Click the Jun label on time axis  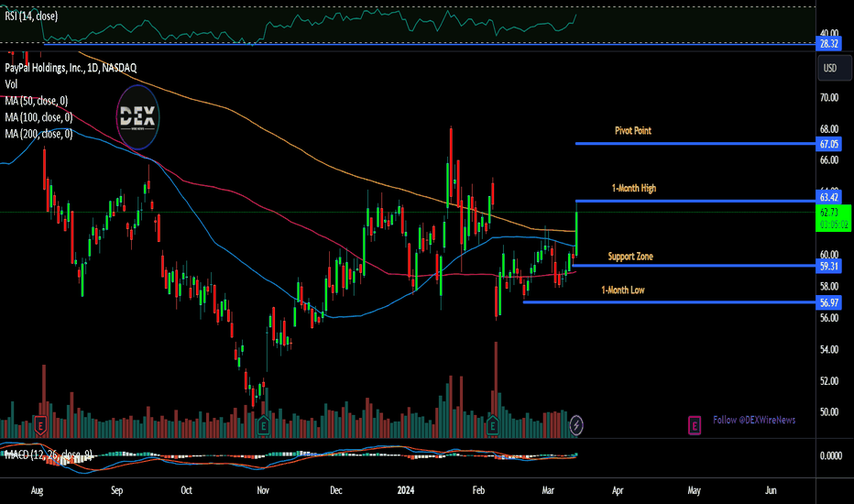click(x=771, y=490)
